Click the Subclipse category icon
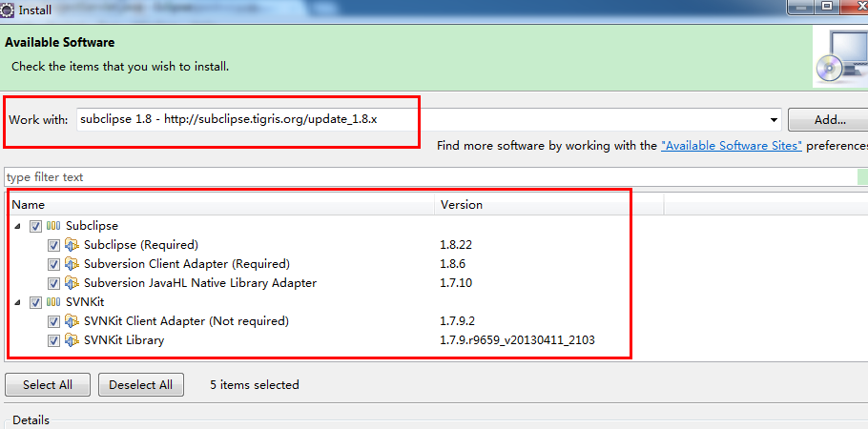This screenshot has width=868, height=429. point(53,226)
